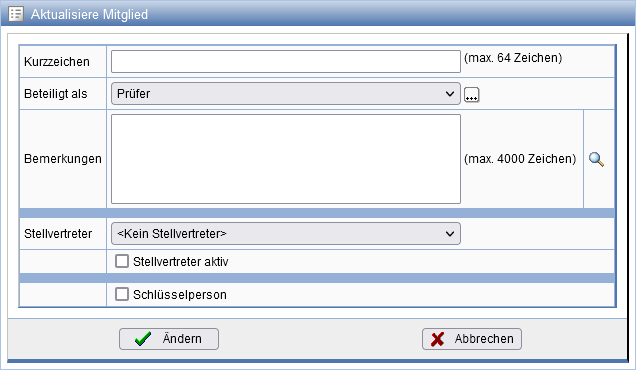
Task: Click the arrow of the Prüfer dropdown
Action: coord(450,94)
